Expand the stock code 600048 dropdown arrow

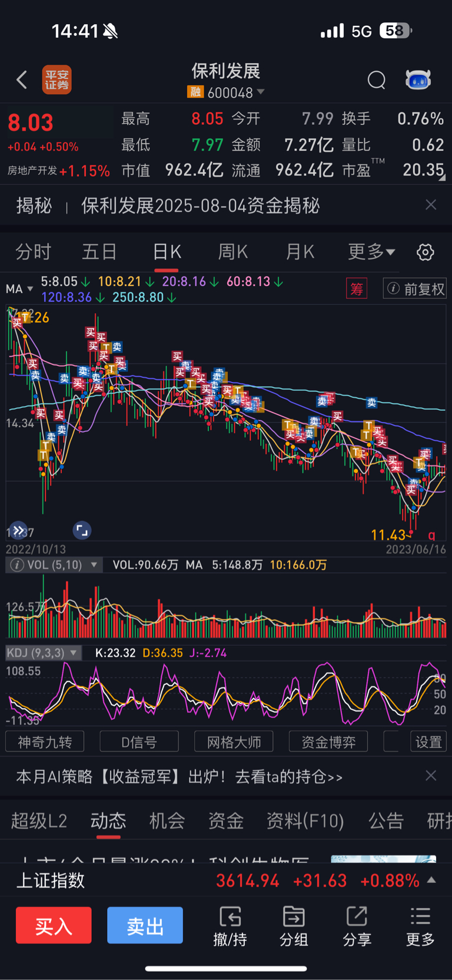pos(261,92)
